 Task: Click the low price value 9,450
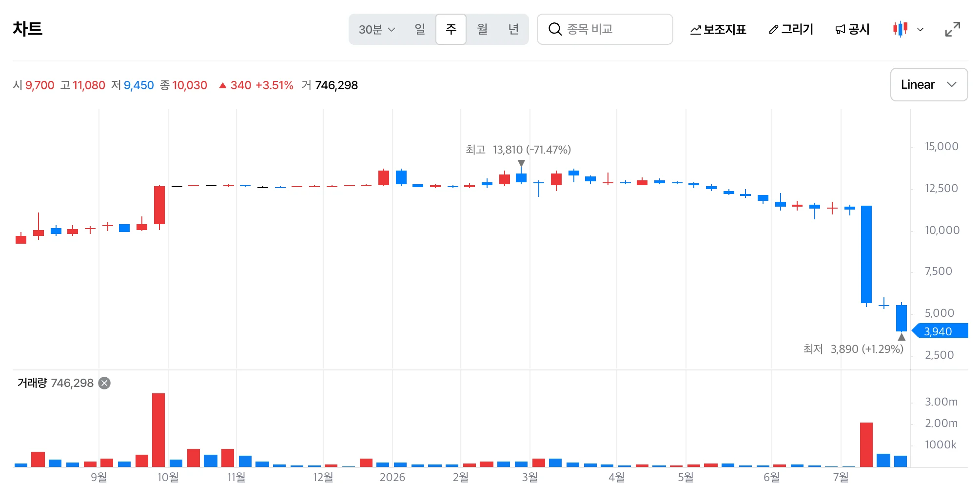[x=139, y=85]
